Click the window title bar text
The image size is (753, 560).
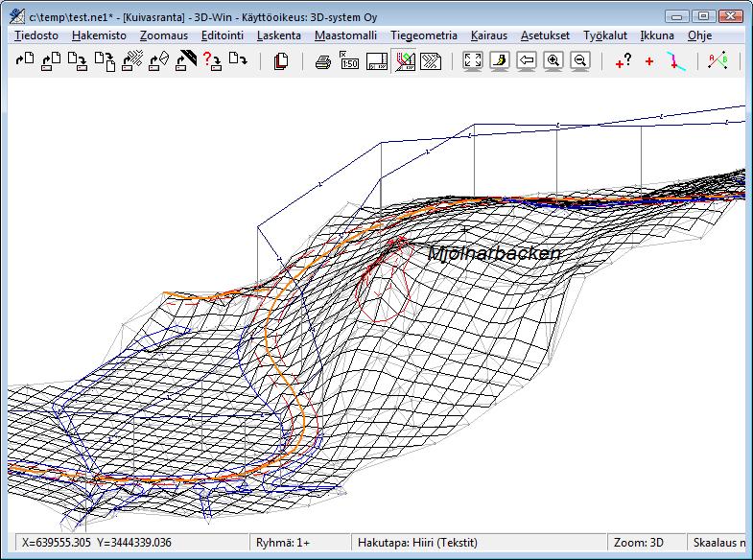coord(203,17)
